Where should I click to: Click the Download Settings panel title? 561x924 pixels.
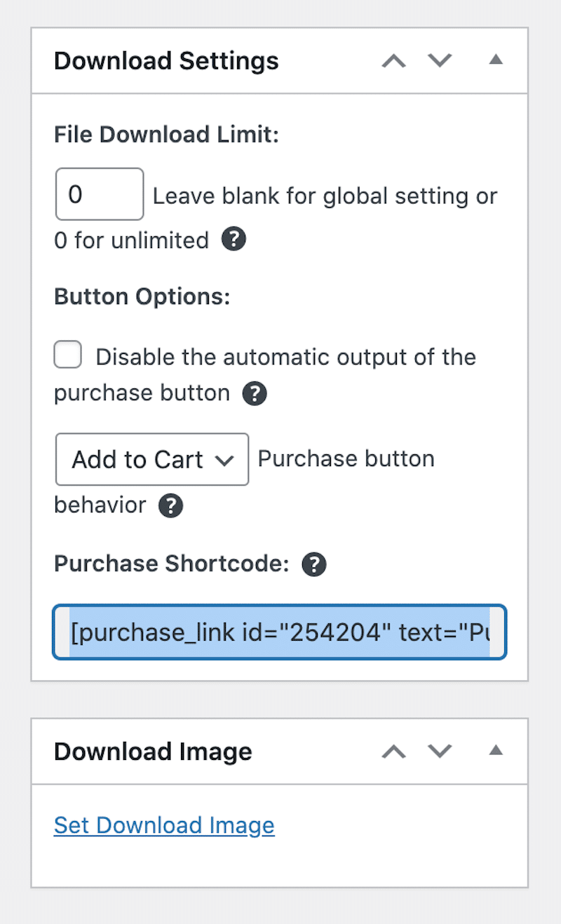(166, 61)
